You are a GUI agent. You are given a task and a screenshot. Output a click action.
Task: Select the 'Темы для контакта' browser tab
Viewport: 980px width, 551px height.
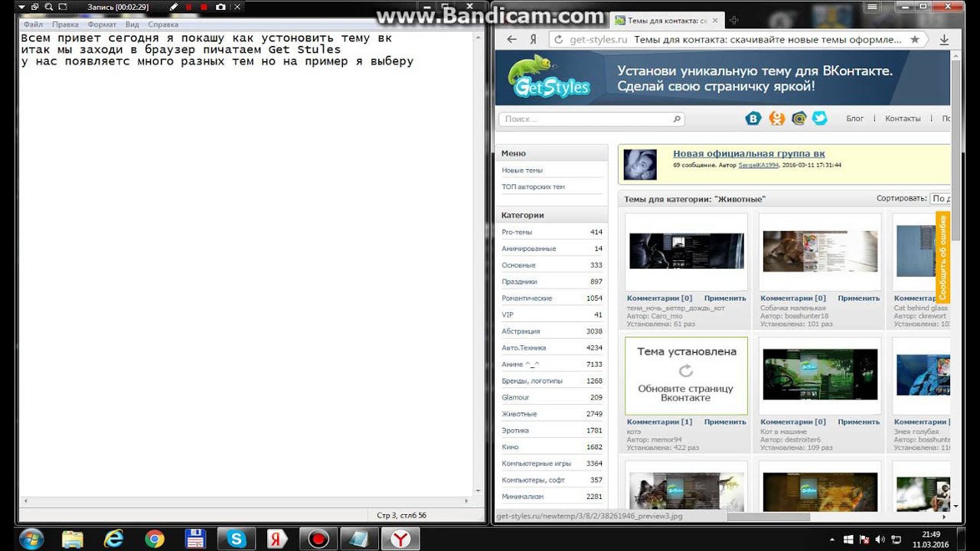point(667,20)
